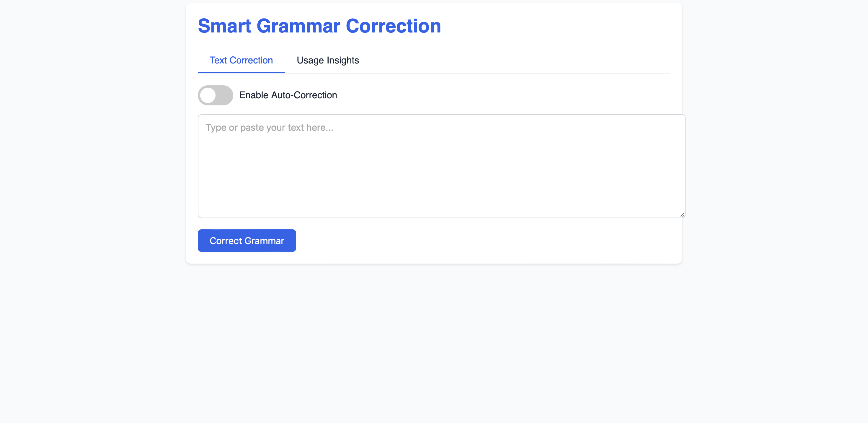Screen dimensions: 868x423
Task: Click the Enable Auto-Correction label text
Action: [288, 95]
